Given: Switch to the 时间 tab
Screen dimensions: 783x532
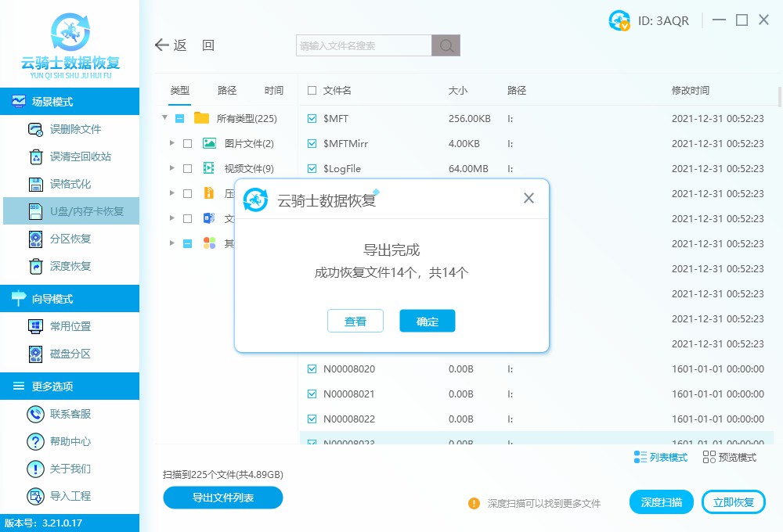Looking at the screenshot, I should click(273, 90).
